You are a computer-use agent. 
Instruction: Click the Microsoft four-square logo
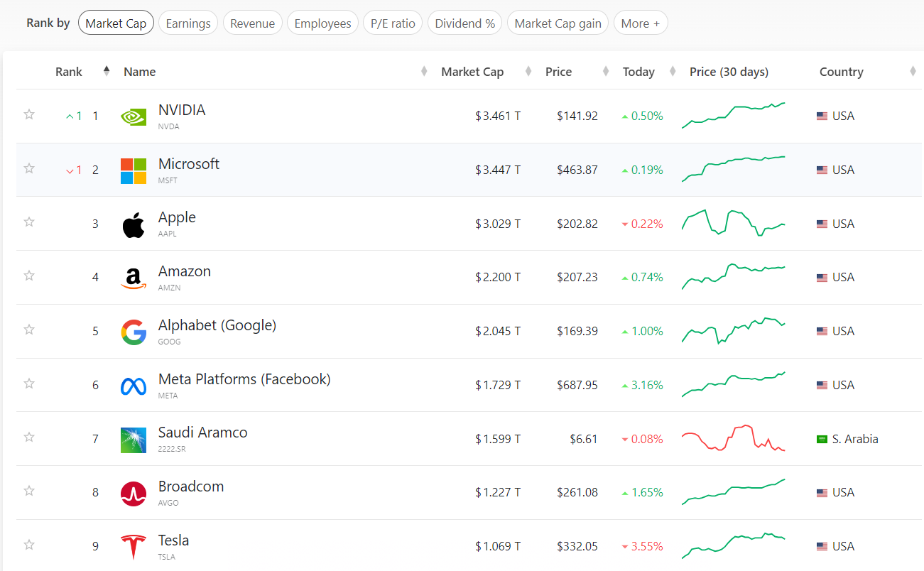point(134,170)
